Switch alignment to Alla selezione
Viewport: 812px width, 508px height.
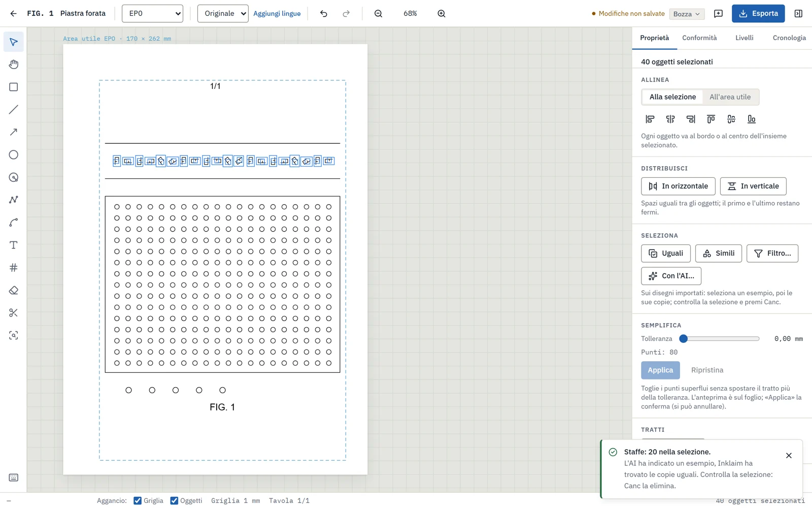click(672, 97)
